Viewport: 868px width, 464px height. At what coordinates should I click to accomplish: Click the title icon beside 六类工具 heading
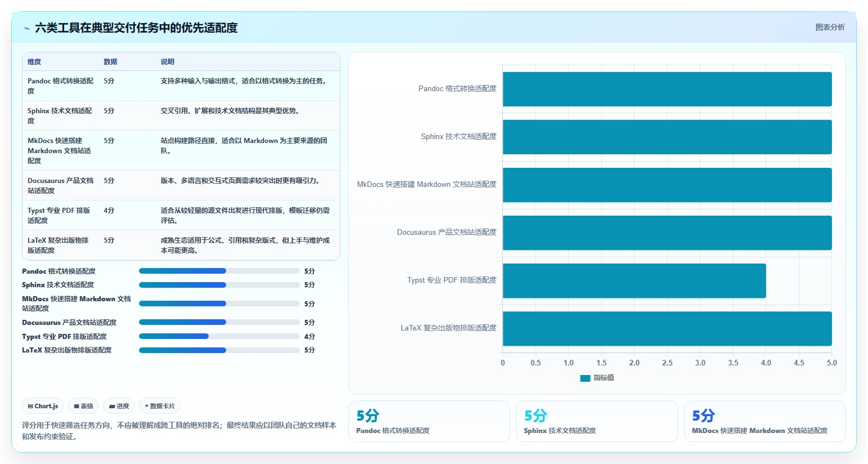tap(26, 28)
